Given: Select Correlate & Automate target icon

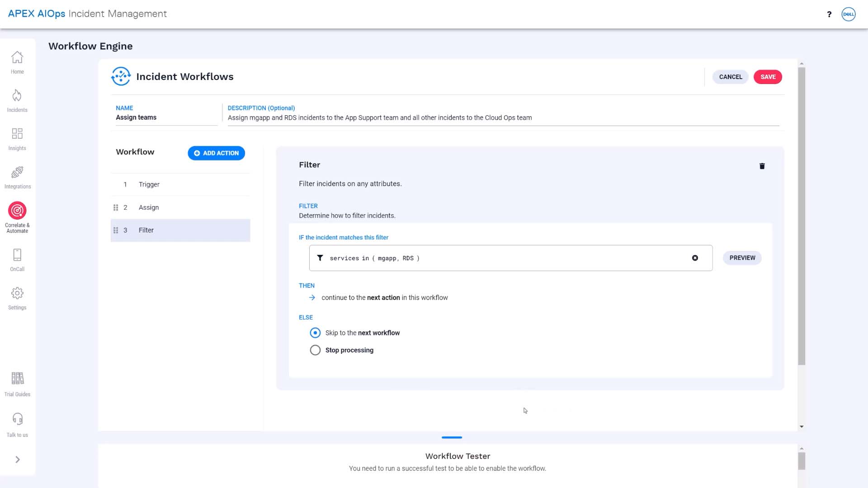Looking at the screenshot, I should 17,211.
